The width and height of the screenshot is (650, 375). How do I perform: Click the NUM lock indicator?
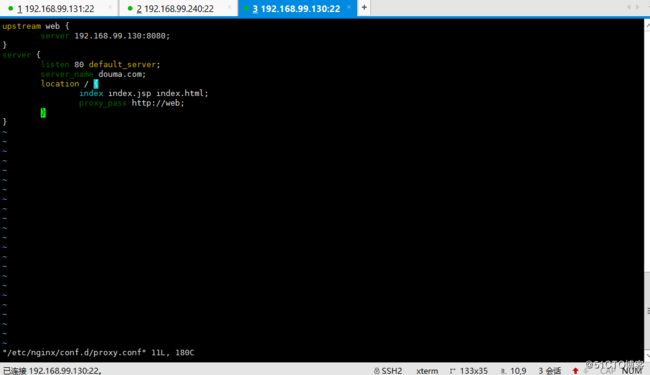632,370
